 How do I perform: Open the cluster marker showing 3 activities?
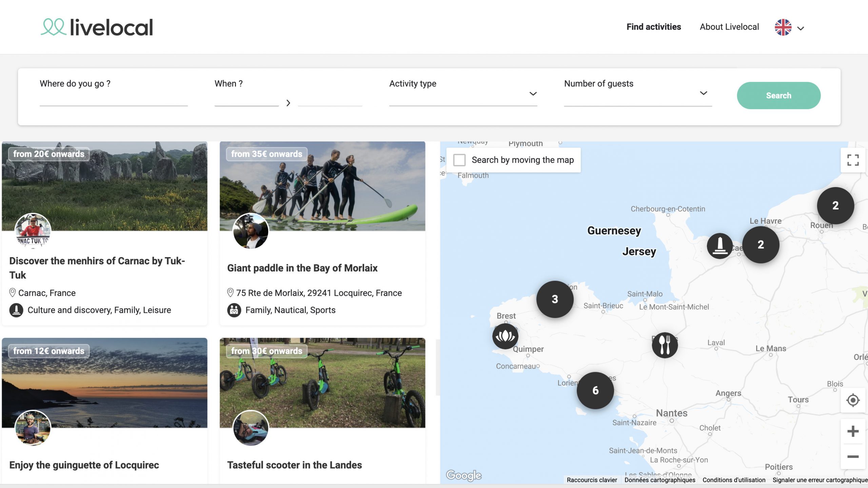[555, 299]
